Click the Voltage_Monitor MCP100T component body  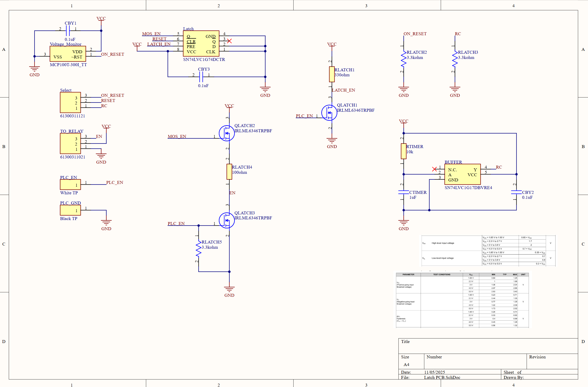68,54
